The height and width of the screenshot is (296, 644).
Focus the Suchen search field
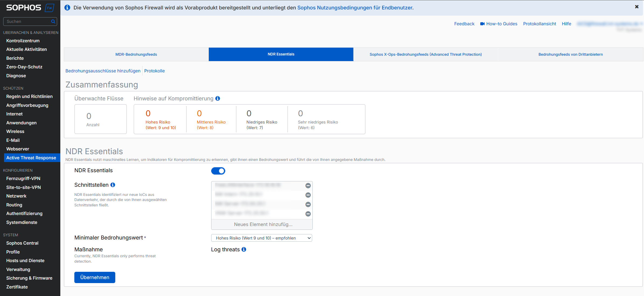tap(27, 22)
